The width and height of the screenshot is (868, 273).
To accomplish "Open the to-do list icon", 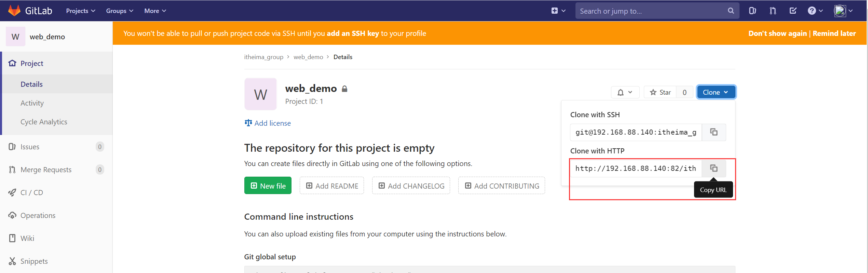I will [x=793, y=11].
